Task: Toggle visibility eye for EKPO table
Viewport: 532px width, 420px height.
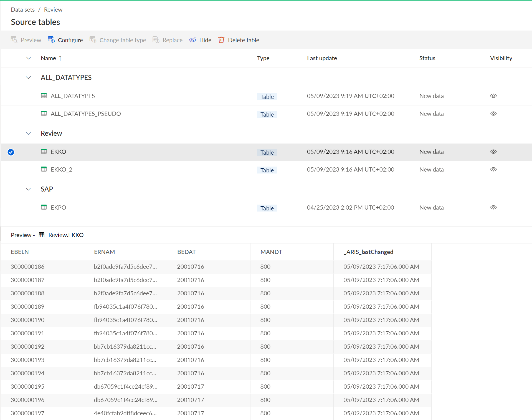Action: click(x=493, y=207)
